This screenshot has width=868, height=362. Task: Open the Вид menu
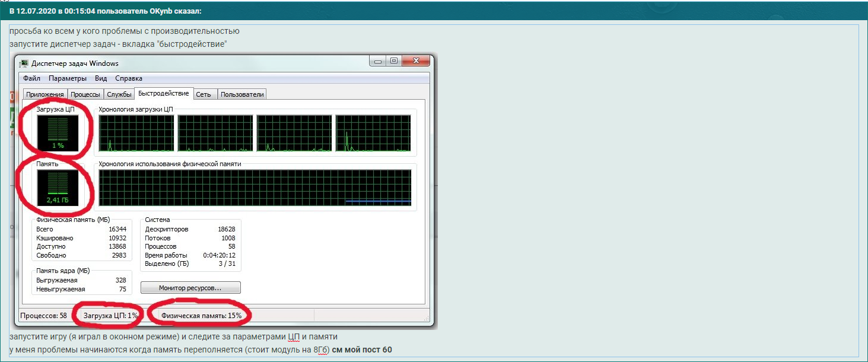(x=101, y=78)
